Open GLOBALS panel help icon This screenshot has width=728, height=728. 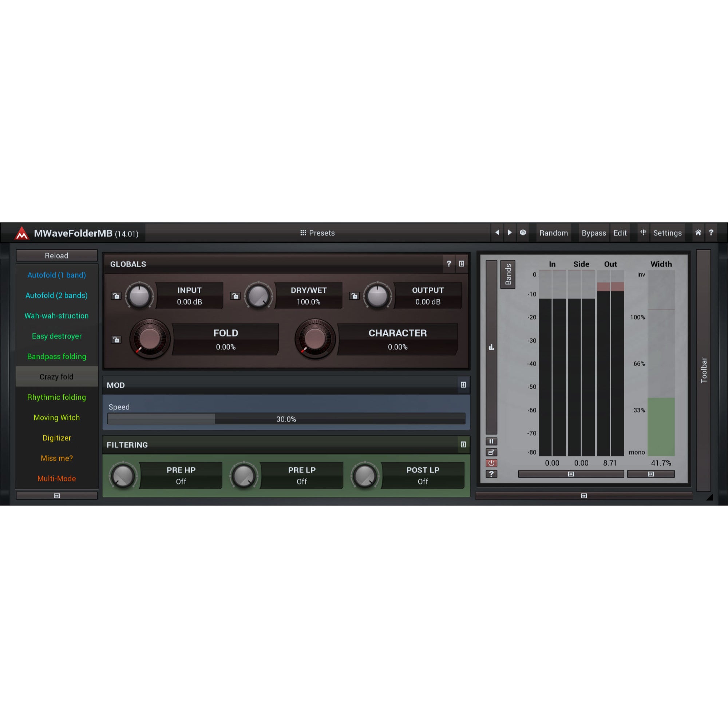tap(448, 264)
